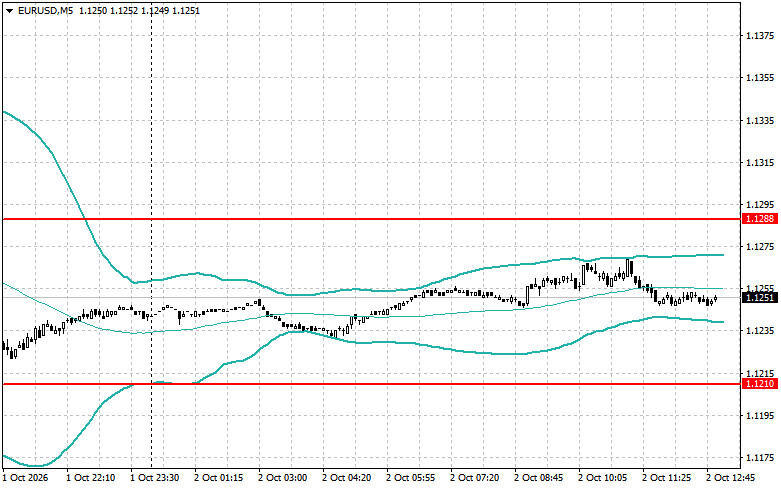
Task: Click the 2 Oct 04:20 time label
Action: point(347,478)
